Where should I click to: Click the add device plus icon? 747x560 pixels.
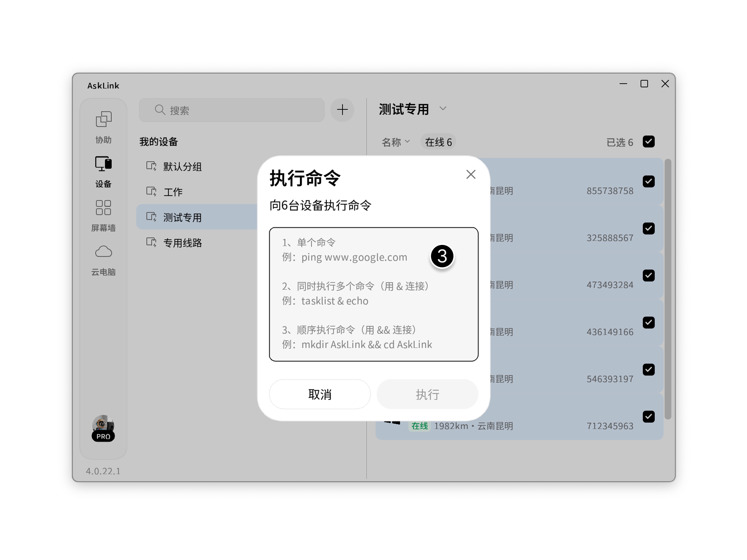click(342, 109)
